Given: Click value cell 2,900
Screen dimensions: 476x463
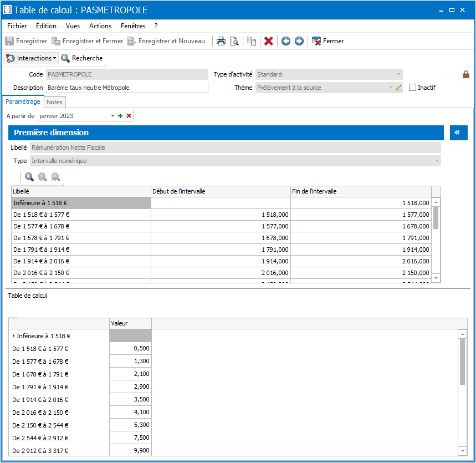Looking at the screenshot, I should tap(130, 386).
